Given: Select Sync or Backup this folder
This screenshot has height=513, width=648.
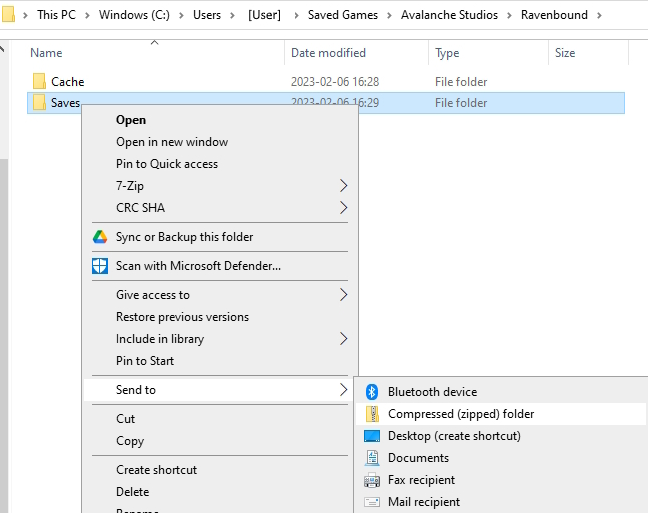Looking at the screenshot, I should 221,237.
